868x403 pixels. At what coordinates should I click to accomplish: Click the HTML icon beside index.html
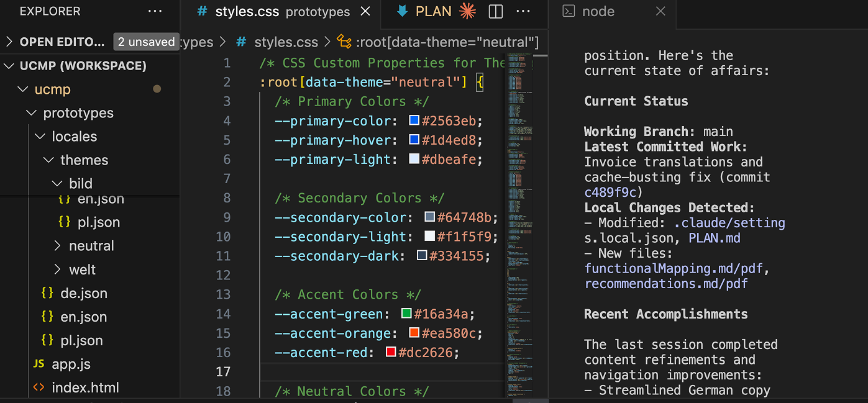coord(39,387)
